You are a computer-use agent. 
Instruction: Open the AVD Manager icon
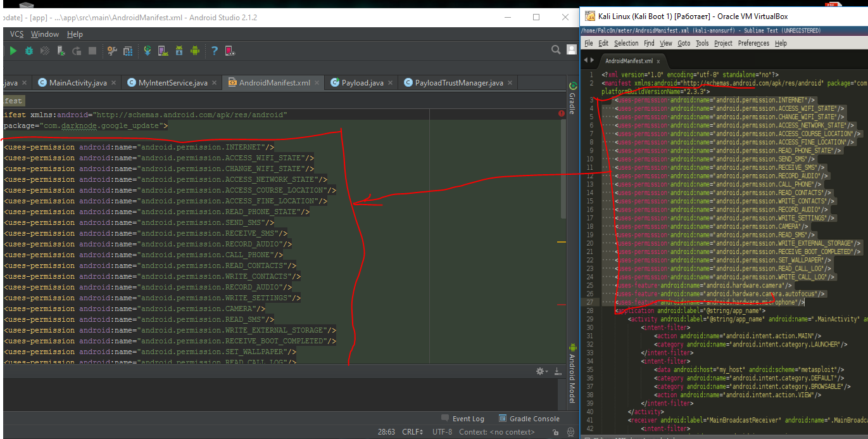point(163,51)
